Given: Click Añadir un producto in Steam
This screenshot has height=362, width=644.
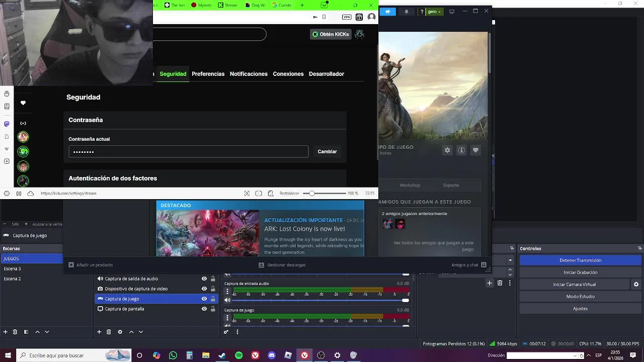Looking at the screenshot, I should 91,265.
